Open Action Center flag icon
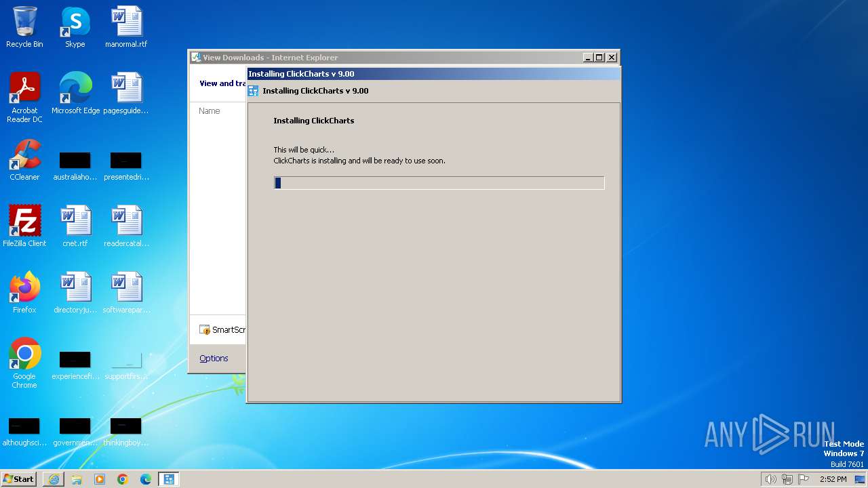Image resolution: width=868 pixels, height=488 pixels. click(804, 479)
